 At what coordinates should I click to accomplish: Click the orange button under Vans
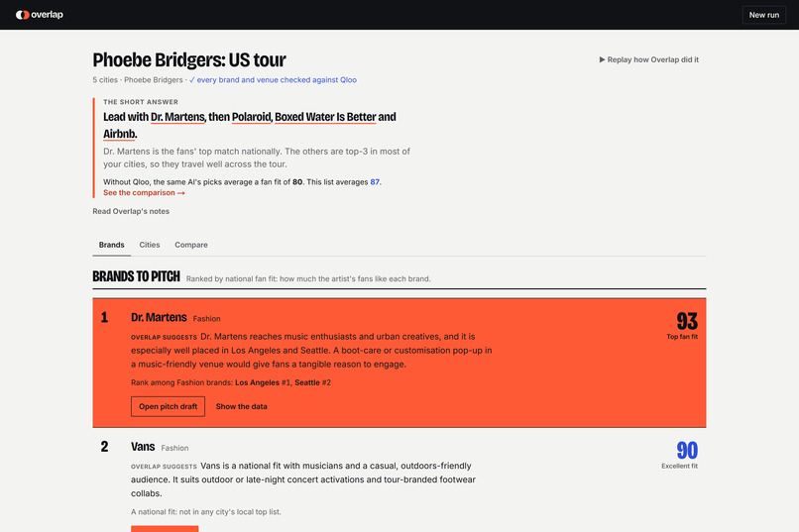click(x=165, y=529)
